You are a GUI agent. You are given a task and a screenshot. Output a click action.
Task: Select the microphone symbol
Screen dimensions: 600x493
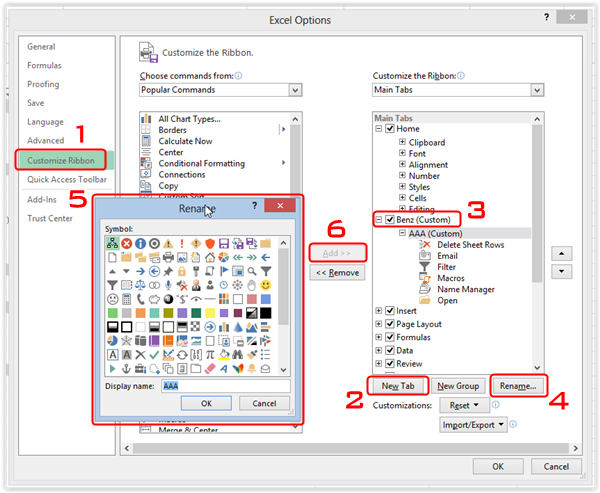click(x=168, y=286)
